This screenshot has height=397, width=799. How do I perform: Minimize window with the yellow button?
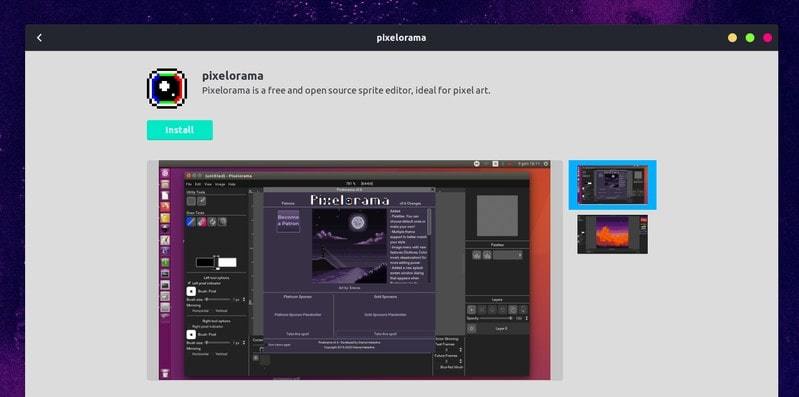732,38
